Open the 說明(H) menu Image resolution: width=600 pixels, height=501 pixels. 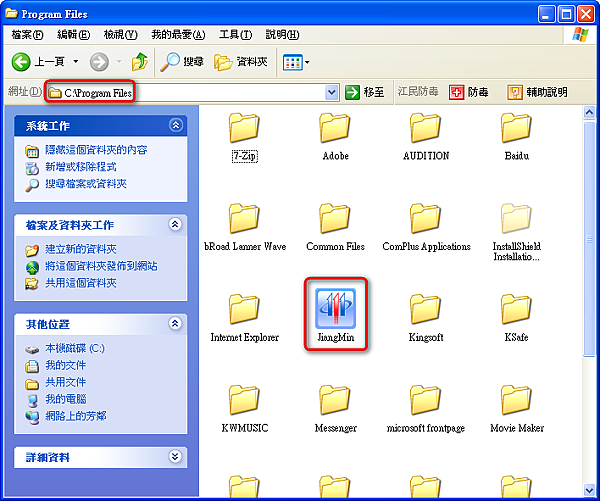click(282, 35)
